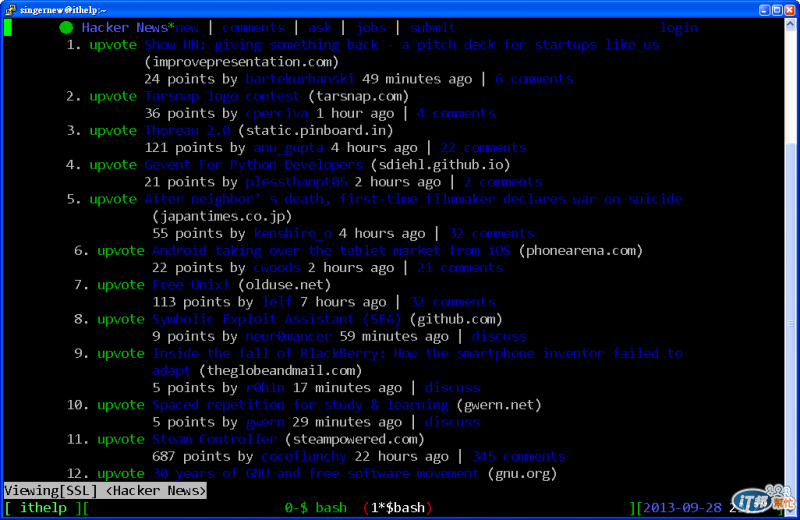This screenshot has width=800, height=520.
Task: Open 'Gevent For Python Developers' story
Action: point(254,165)
